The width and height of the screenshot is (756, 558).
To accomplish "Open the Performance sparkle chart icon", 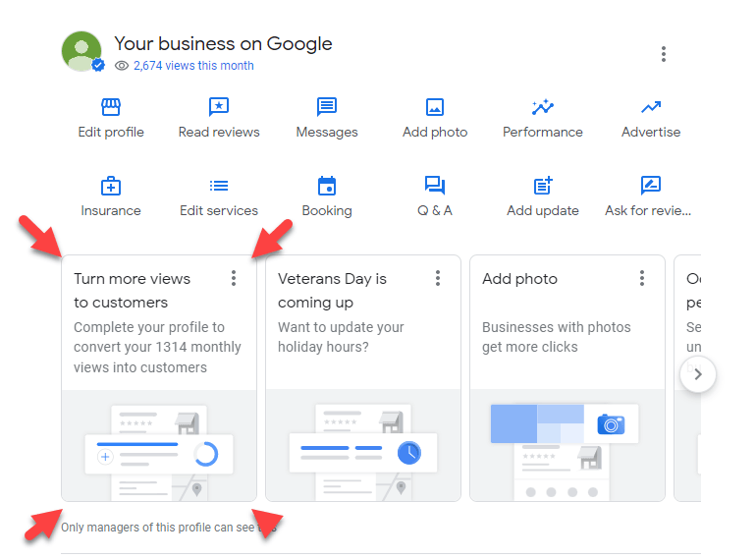I will [543, 107].
